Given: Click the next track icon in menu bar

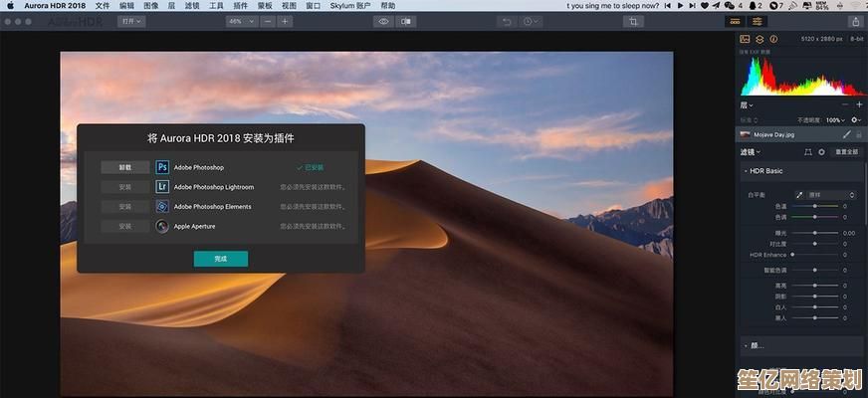Looking at the screenshot, I should (x=692, y=6).
